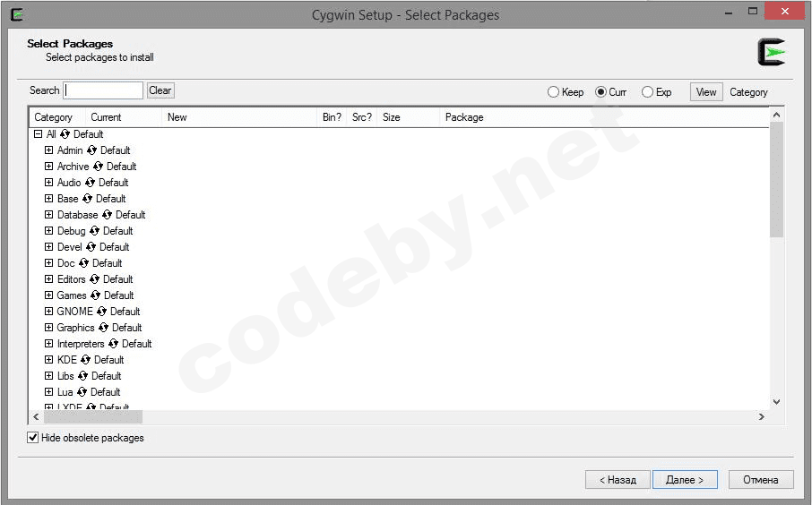The height and width of the screenshot is (505, 812).
Task: Expand the Audio category
Action: pos(48,182)
